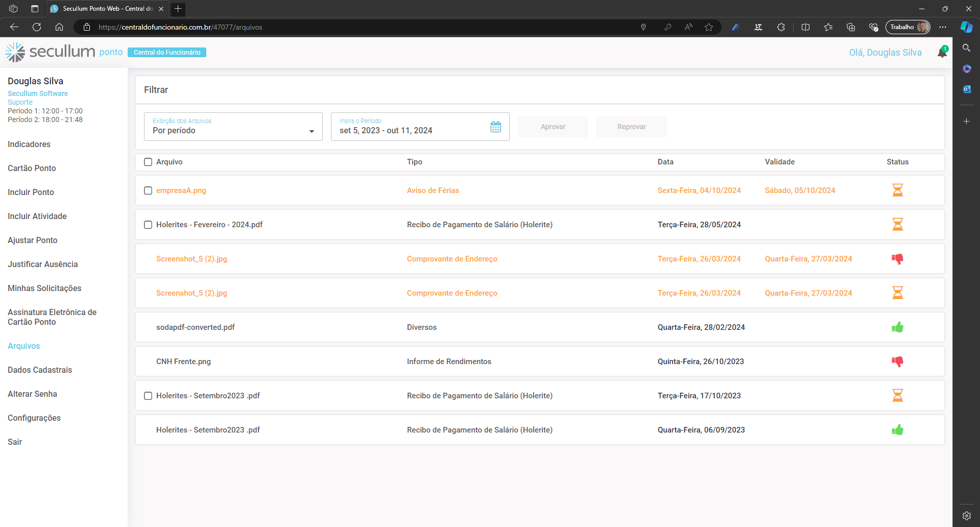980x527 pixels.
Task: Open Ajustar Ponto menu item
Action: (33, 241)
